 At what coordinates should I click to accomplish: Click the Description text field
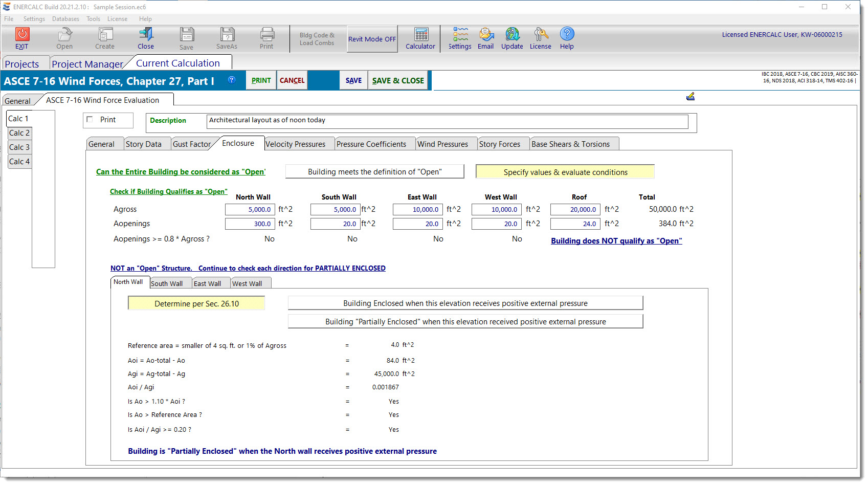[x=447, y=121]
